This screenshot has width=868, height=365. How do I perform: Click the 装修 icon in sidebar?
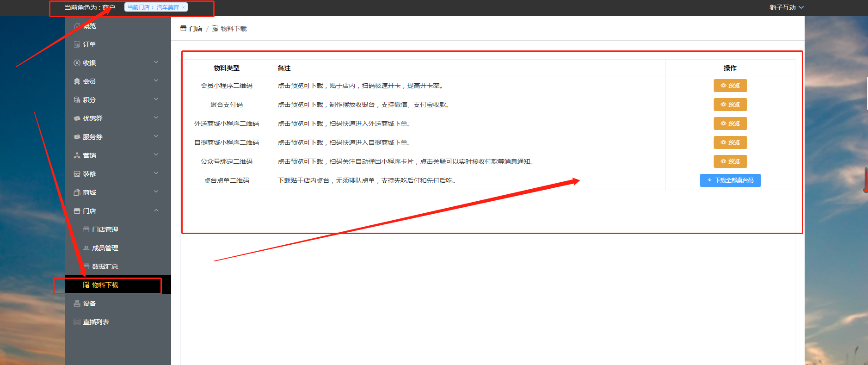tap(77, 174)
